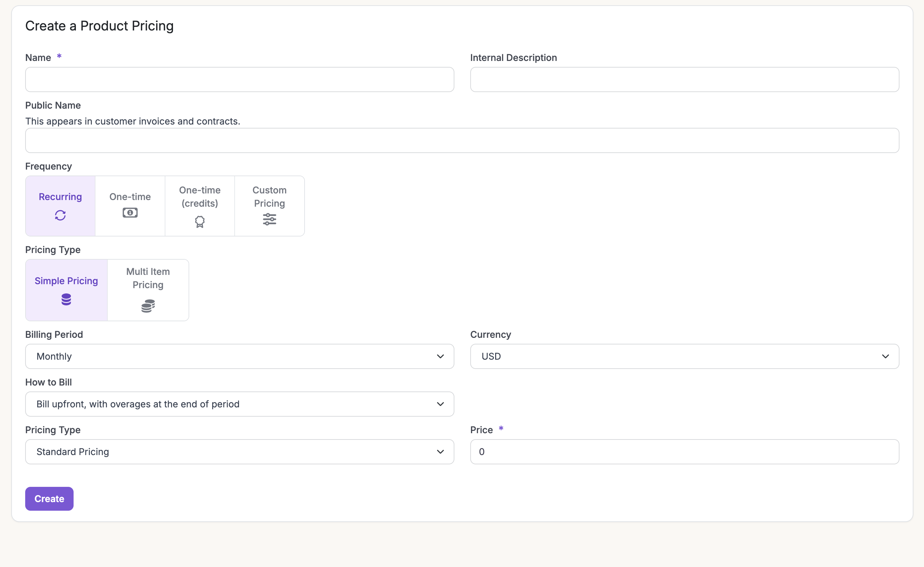
Task: Click into the Public Name field
Action: click(x=462, y=141)
